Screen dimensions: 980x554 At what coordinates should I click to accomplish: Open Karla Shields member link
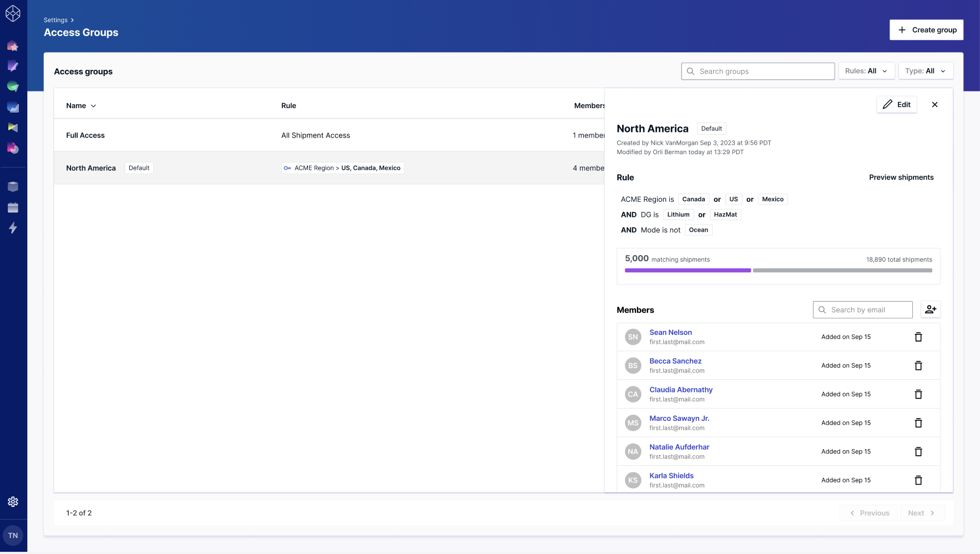pyautogui.click(x=671, y=476)
